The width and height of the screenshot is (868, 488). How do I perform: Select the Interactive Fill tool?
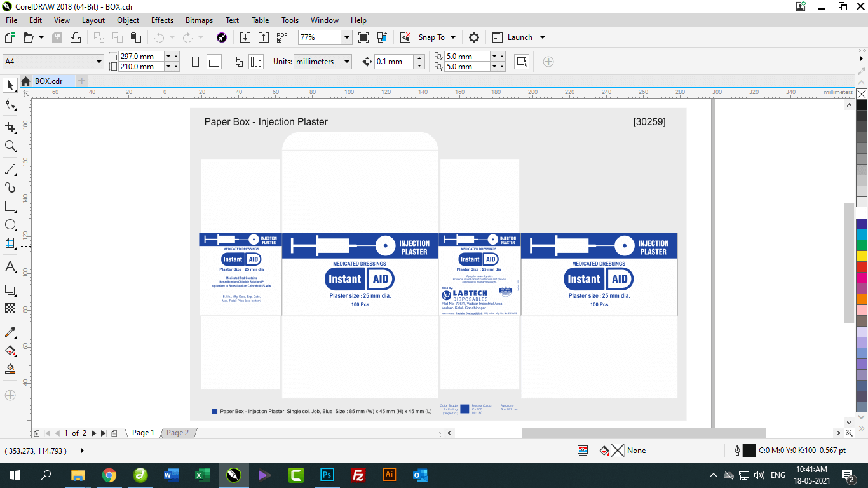[10, 350]
